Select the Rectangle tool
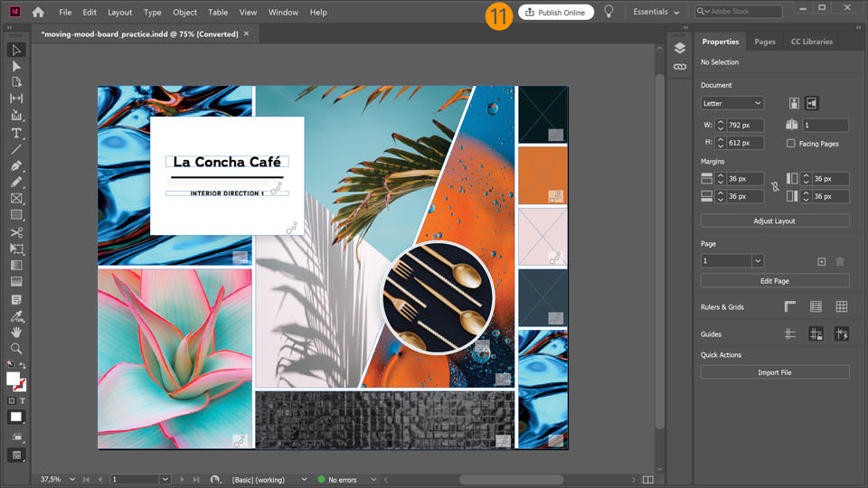 click(16, 215)
